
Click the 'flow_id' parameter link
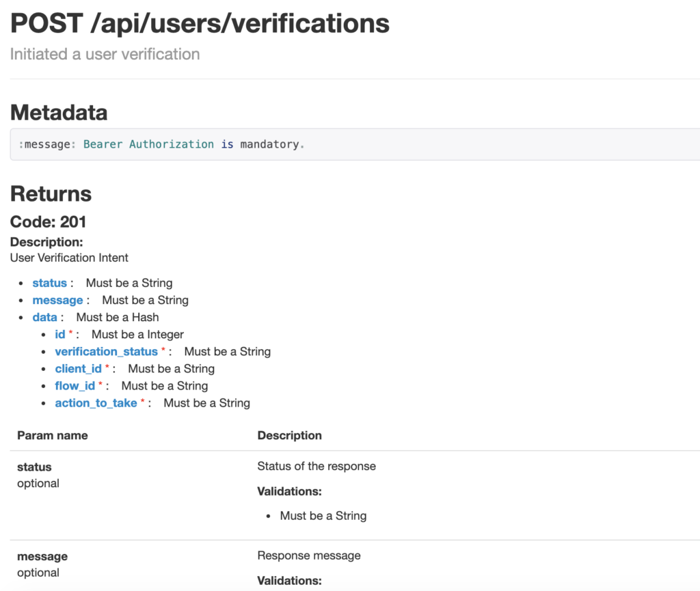tap(75, 385)
